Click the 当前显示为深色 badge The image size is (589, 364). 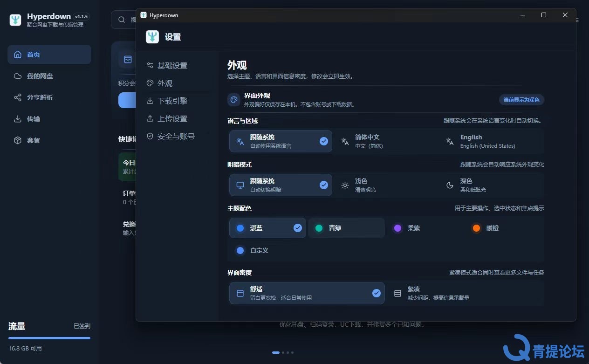[521, 100]
